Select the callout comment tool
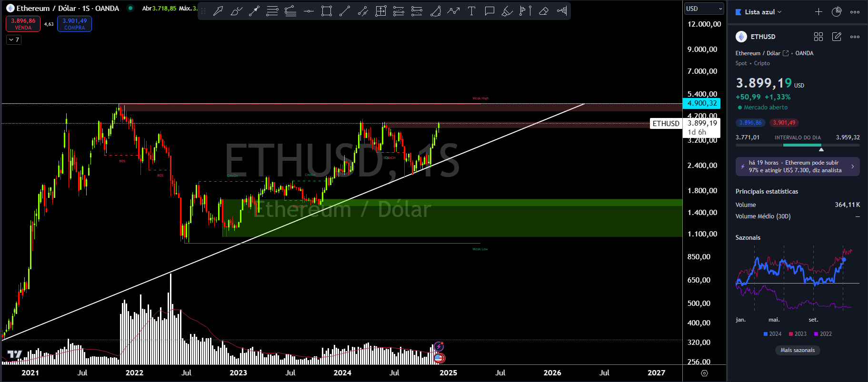This screenshot has height=382, width=868. click(x=489, y=11)
